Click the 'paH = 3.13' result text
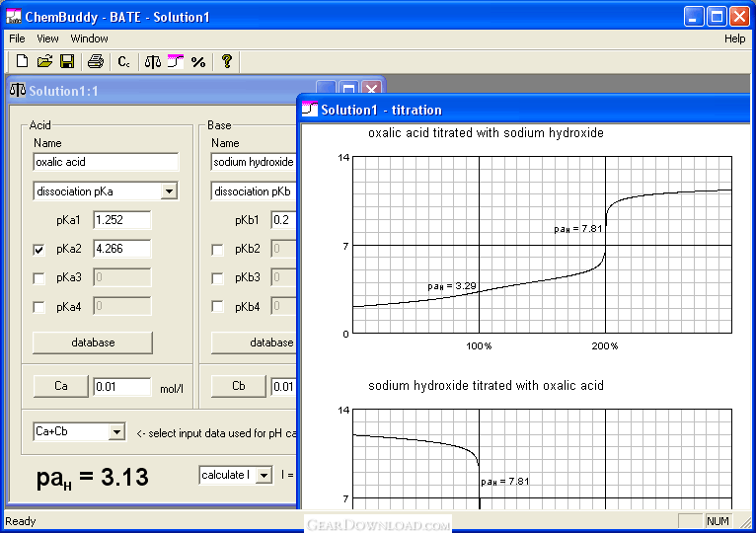 (92, 478)
